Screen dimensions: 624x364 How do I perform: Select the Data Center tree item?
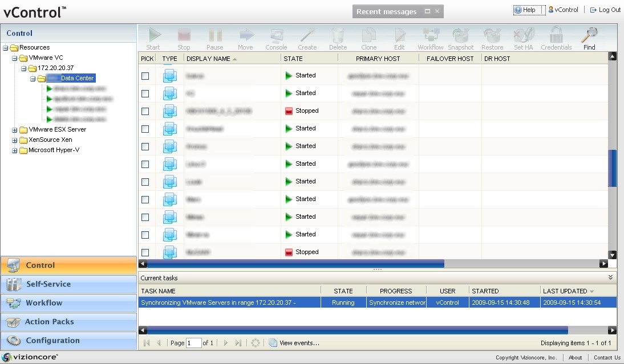70,78
